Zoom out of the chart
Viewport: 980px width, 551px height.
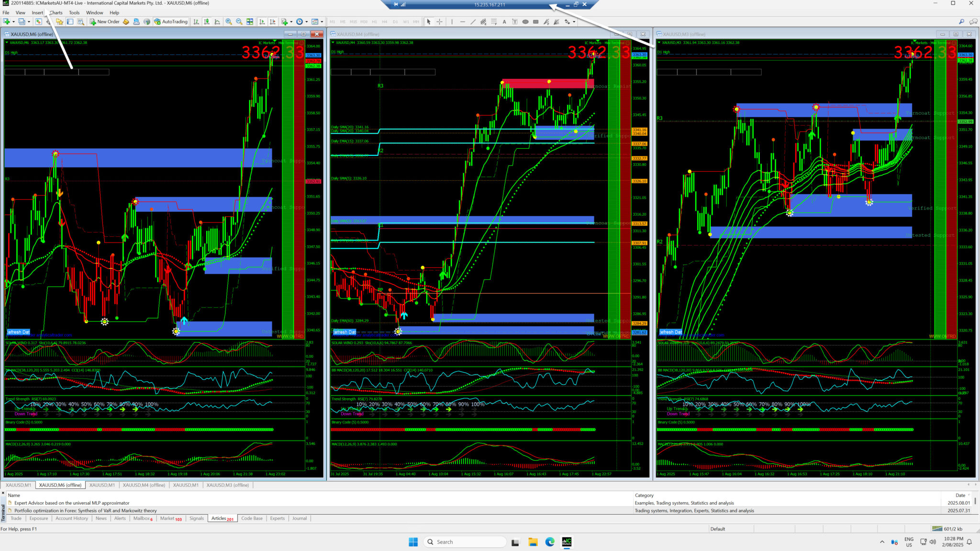pyautogui.click(x=239, y=22)
